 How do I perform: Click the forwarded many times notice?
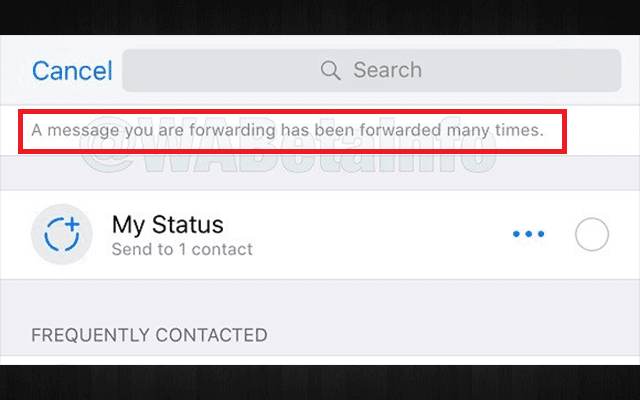coord(287,130)
